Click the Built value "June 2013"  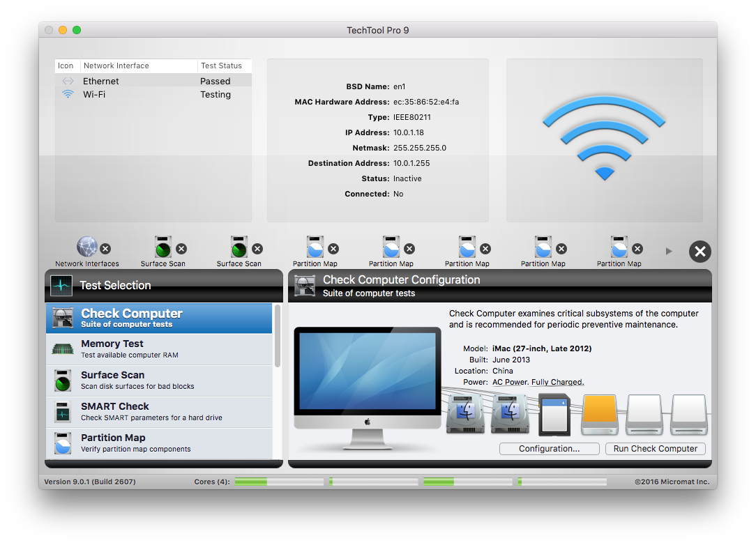[x=511, y=360]
